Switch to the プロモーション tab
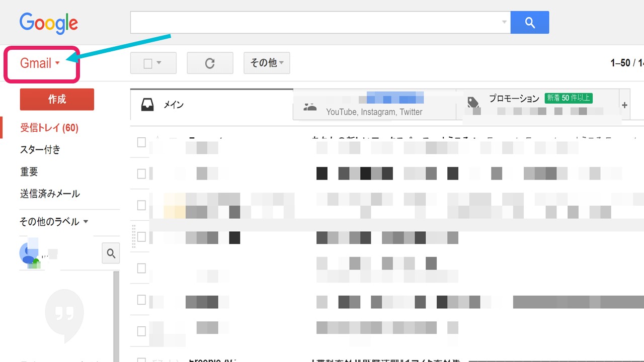Viewport: 644px width, 362px height. pyautogui.click(x=537, y=105)
